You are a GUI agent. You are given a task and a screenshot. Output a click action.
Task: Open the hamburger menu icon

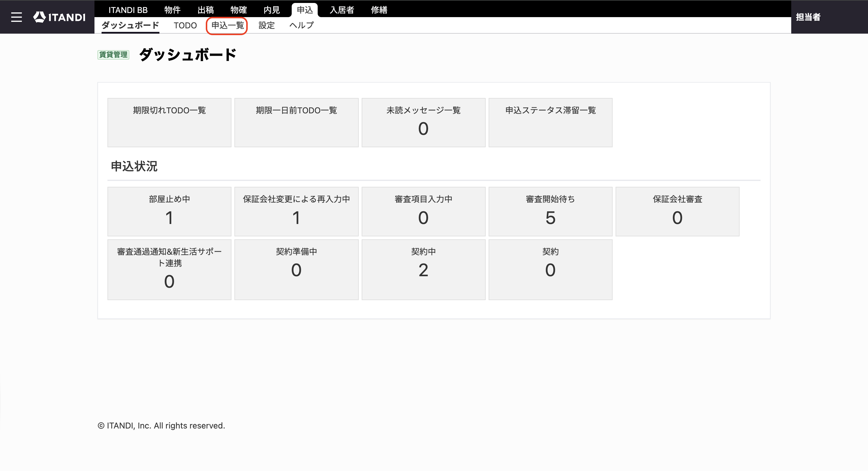point(16,17)
